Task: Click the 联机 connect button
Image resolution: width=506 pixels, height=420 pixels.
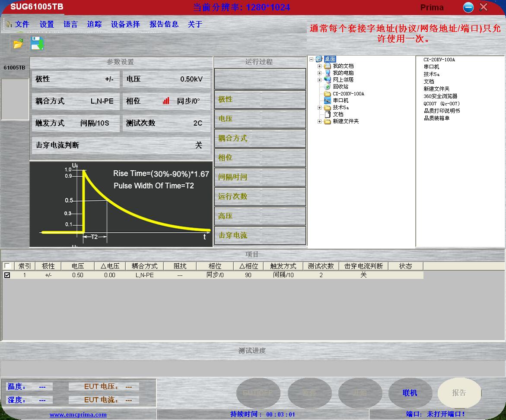Action: (x=410, y=393)
